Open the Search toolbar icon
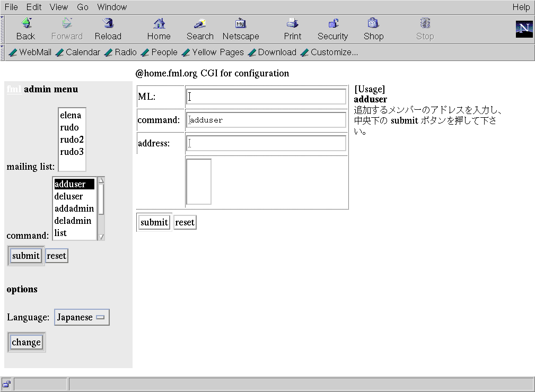Screen dimensions: 535x392 200,24
